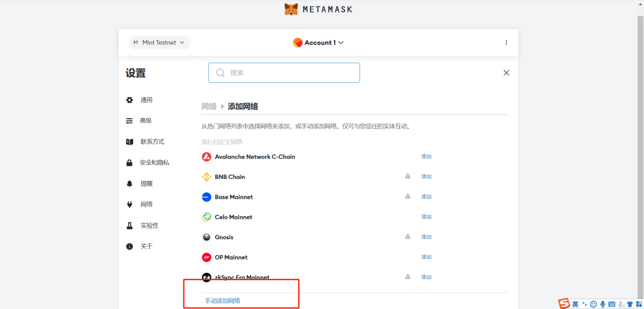This screenshot has width=644, height=309.
Task: Click the Avalanche Network C-Chain logo
Action: [x=206, y=156]
